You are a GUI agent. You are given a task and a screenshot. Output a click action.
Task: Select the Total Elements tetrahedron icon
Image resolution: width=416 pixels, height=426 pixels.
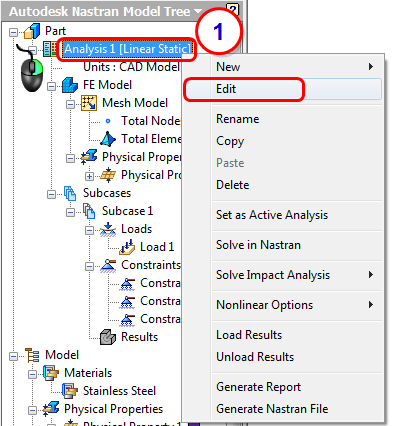108,139
